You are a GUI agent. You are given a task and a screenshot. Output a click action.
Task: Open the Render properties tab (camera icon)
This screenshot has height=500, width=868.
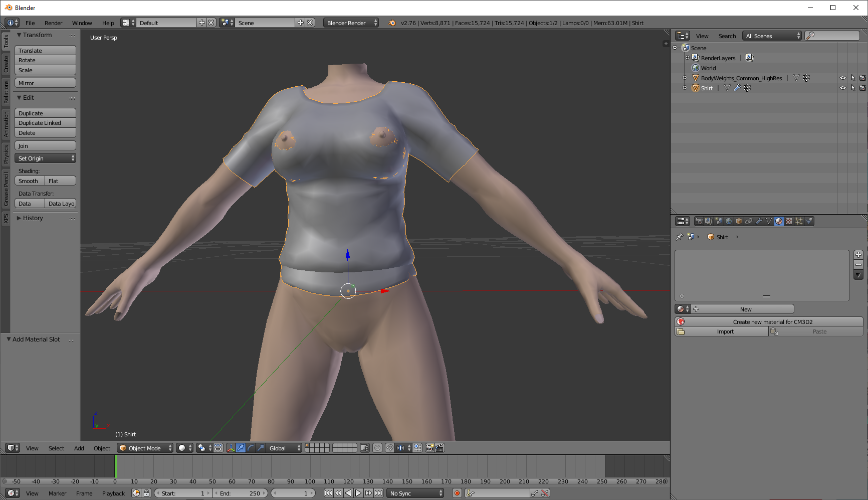[x=699, y=221]
